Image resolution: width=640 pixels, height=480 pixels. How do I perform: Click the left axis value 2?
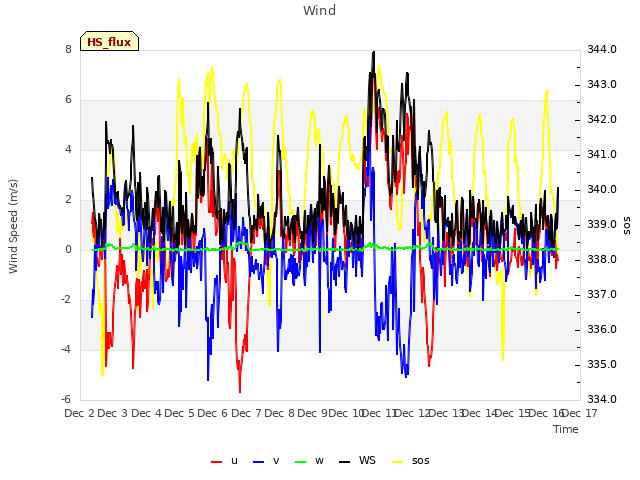pos(68,200)
